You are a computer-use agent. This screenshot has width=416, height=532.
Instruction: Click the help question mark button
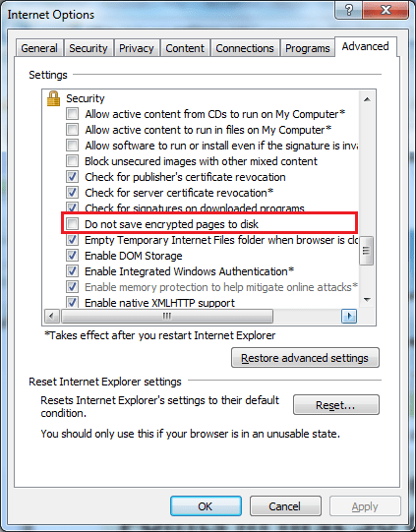tap(348, 9)
